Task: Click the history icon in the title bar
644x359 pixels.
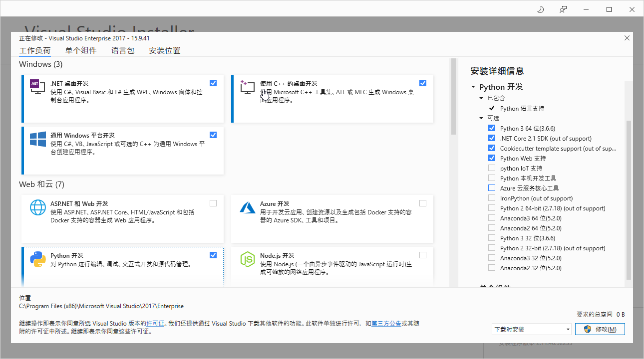Action: coord(540,9)
